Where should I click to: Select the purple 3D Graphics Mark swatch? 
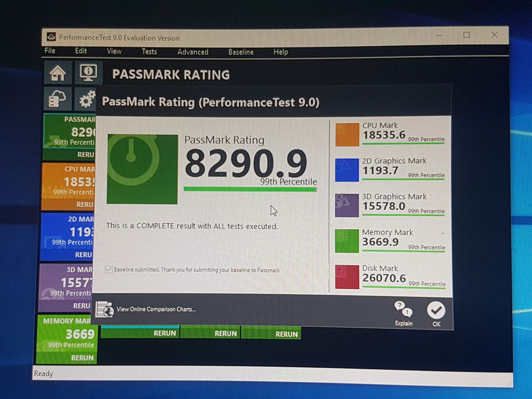[347, 205]
